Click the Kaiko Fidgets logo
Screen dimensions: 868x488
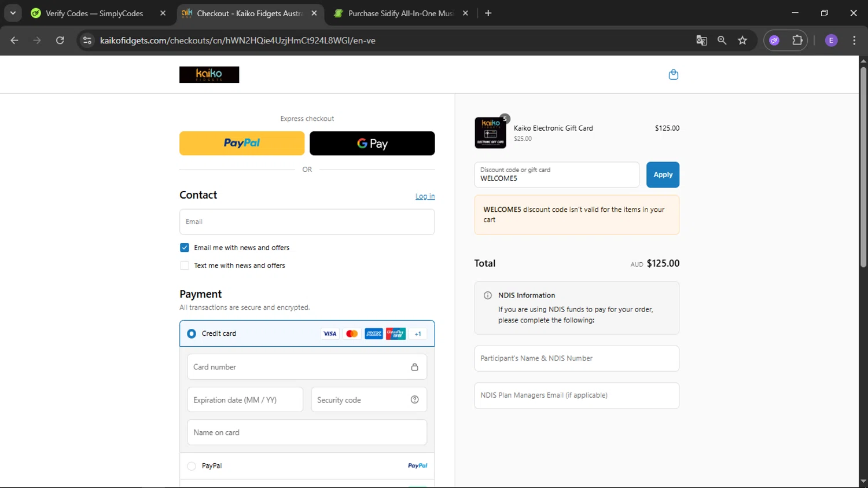click(x=209, y=75)
